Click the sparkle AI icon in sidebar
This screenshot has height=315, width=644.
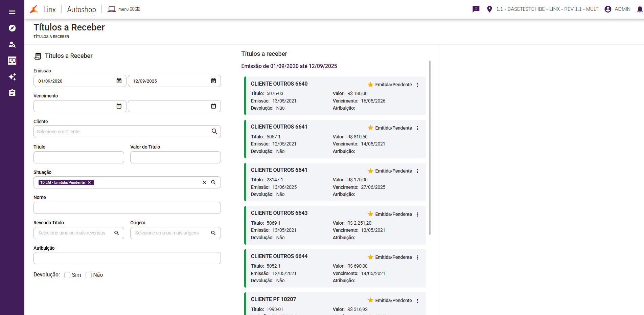tap(12, 77)
